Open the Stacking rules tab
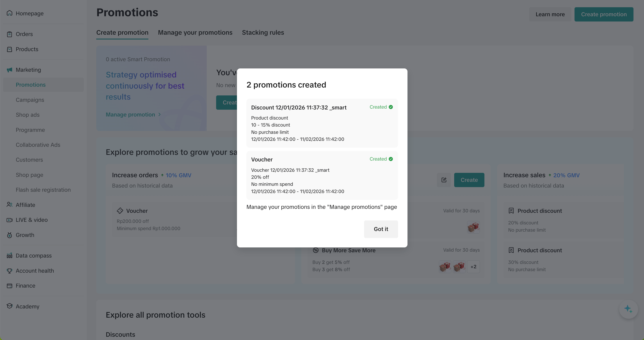This screenshot has height=340, width=644. 263,32
